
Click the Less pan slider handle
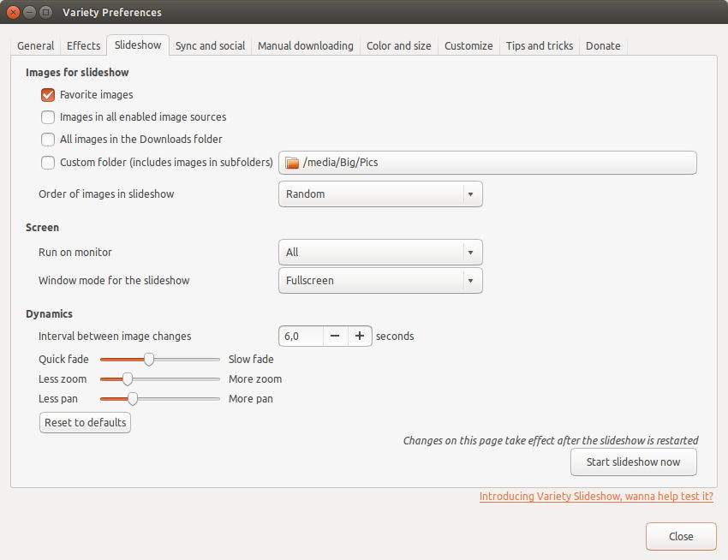(x=133, y=399)
